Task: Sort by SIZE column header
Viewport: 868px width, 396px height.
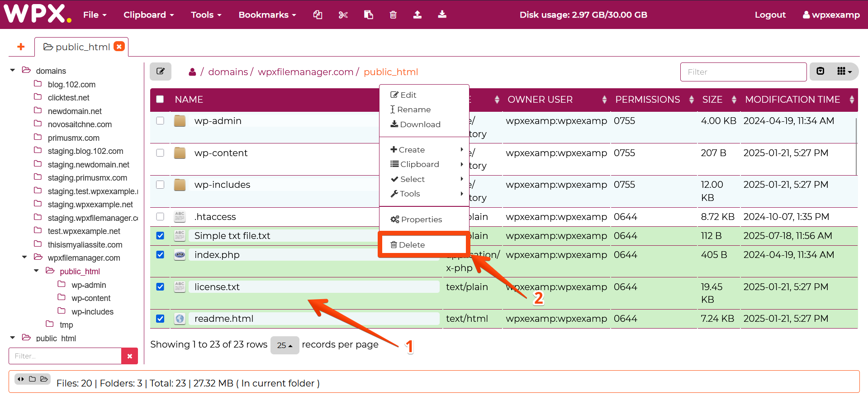Action: pos(719,100)
